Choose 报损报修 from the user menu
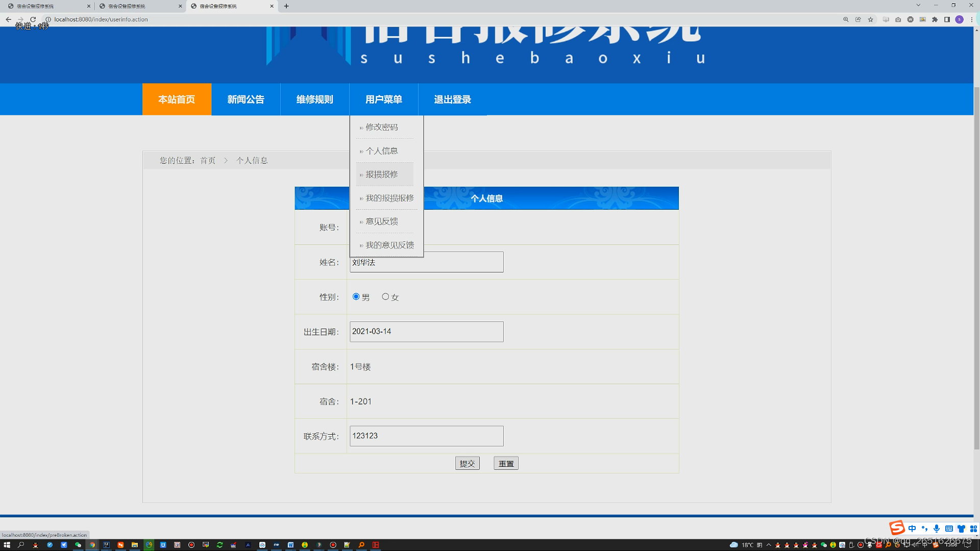 (382, 174)
